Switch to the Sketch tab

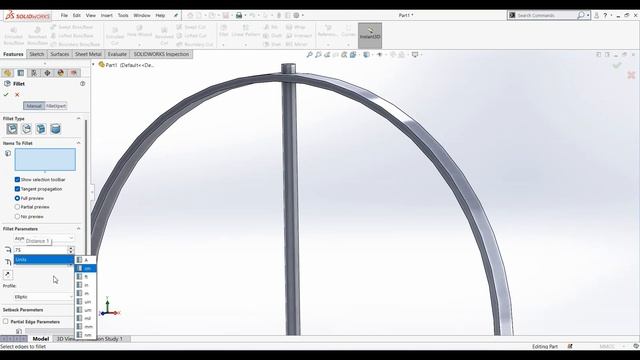(x=36, y=54)
